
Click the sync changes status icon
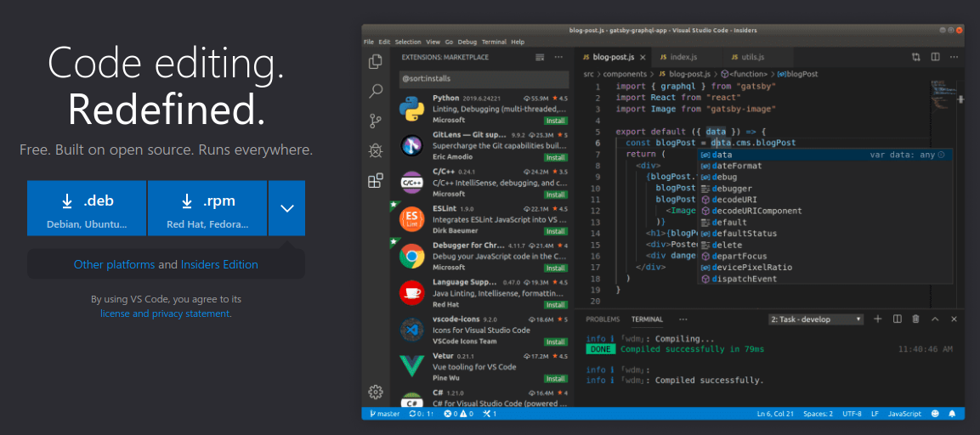point(422,414)
